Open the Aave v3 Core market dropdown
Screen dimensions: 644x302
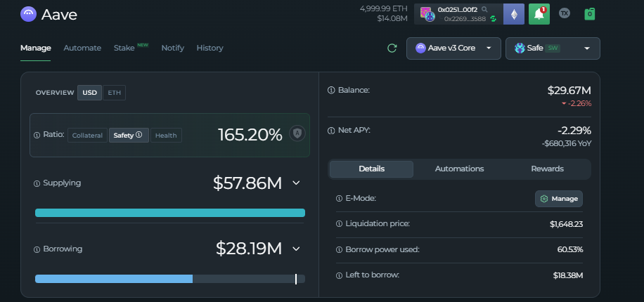(x=453, y=48)
